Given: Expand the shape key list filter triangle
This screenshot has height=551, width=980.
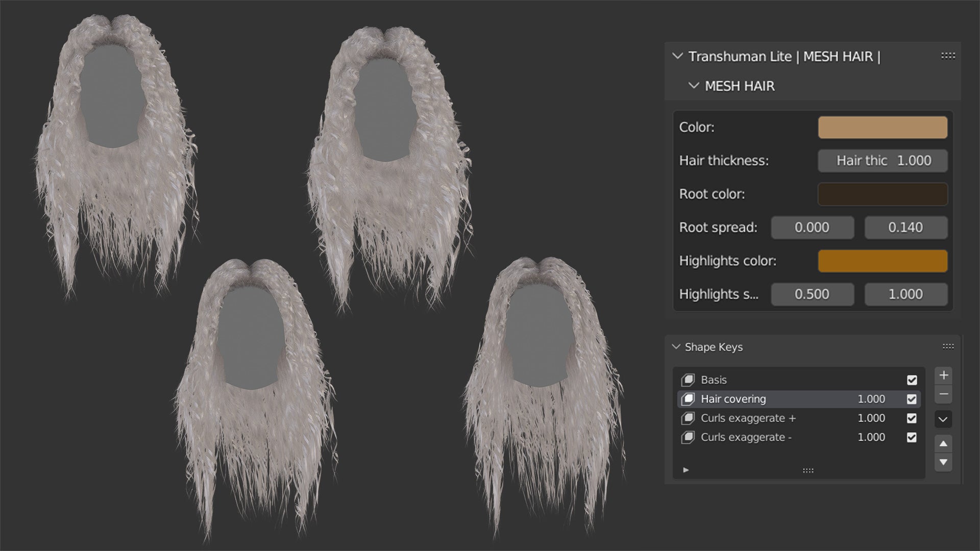Looking at the screenshot, I should coord(686,470).
